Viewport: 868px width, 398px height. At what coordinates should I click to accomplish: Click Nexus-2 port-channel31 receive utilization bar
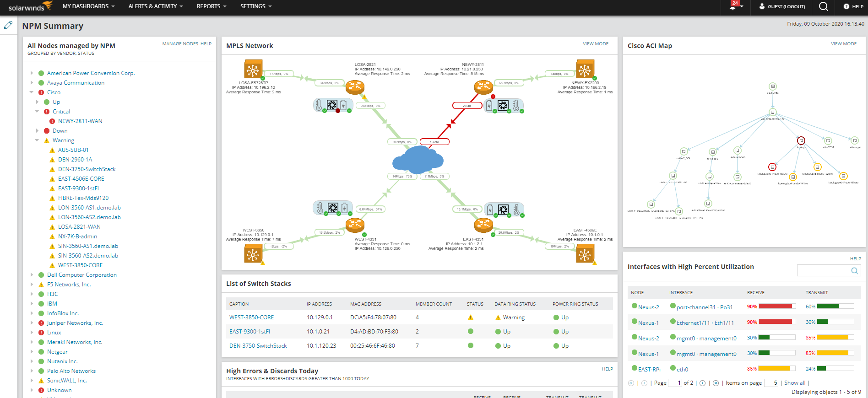[x=777, y=307]
